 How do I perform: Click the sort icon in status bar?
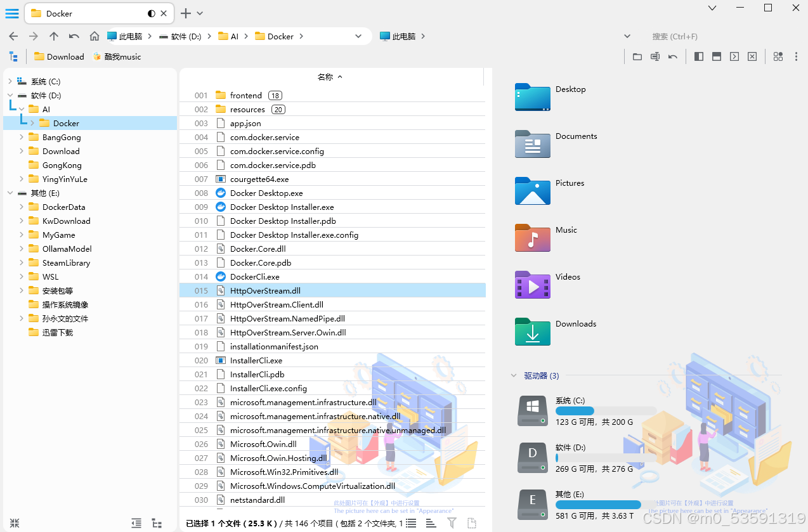click(x=431, y=523)
